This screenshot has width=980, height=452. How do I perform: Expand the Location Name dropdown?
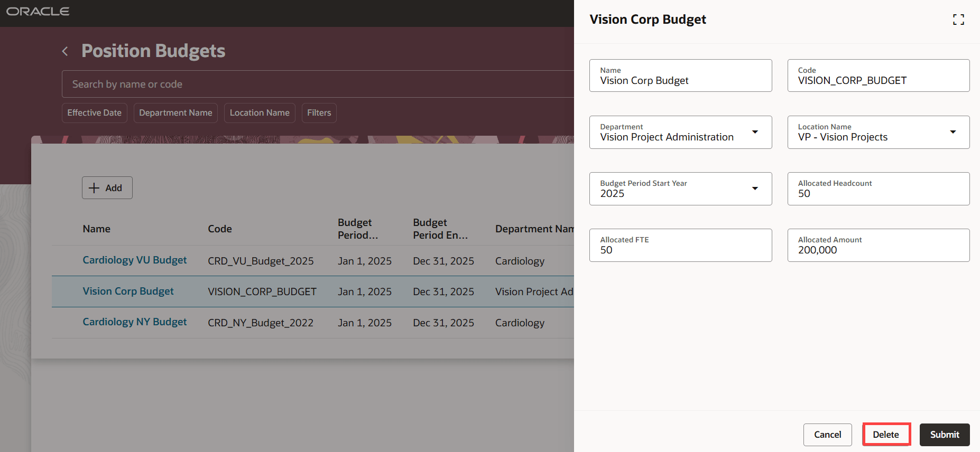tap(953, 132)
